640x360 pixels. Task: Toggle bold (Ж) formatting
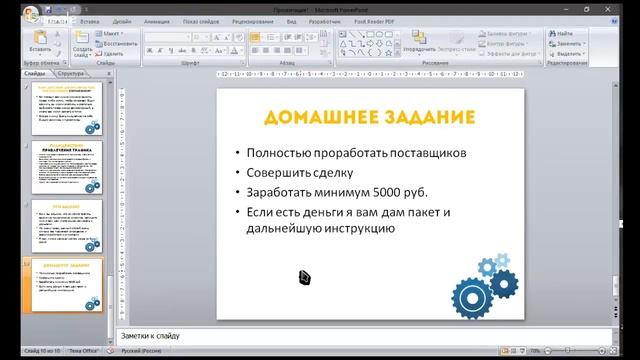(x=149, y=51)
